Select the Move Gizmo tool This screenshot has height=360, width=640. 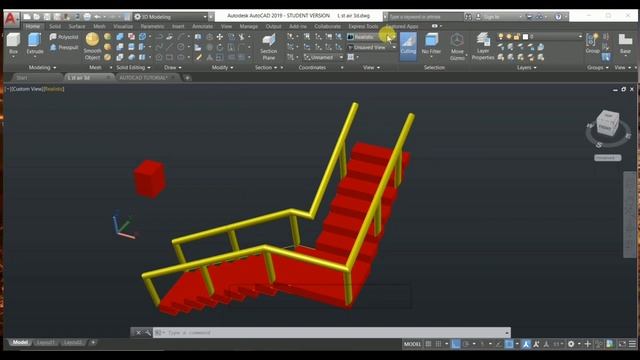(457, 47)
